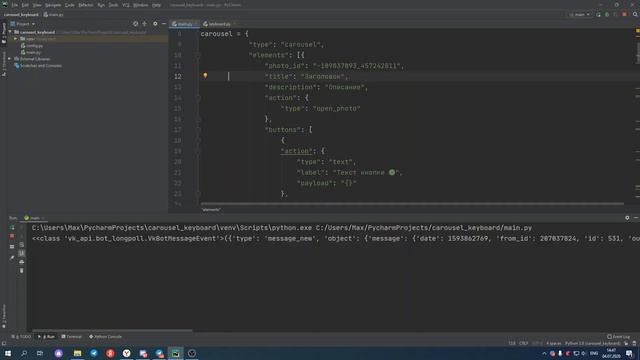The height and width of the screenshot is (360, 640).
Task: Open the main run configuration dropdown
Action: point(580,15)
